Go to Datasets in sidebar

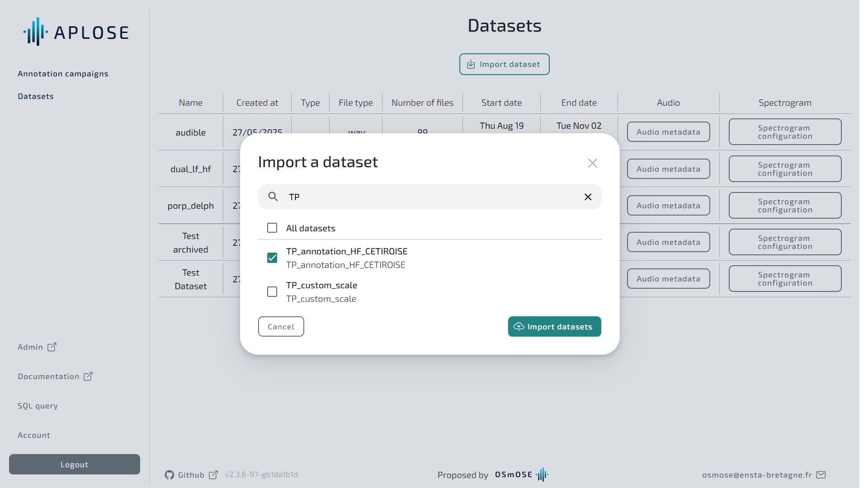[36, 96]
